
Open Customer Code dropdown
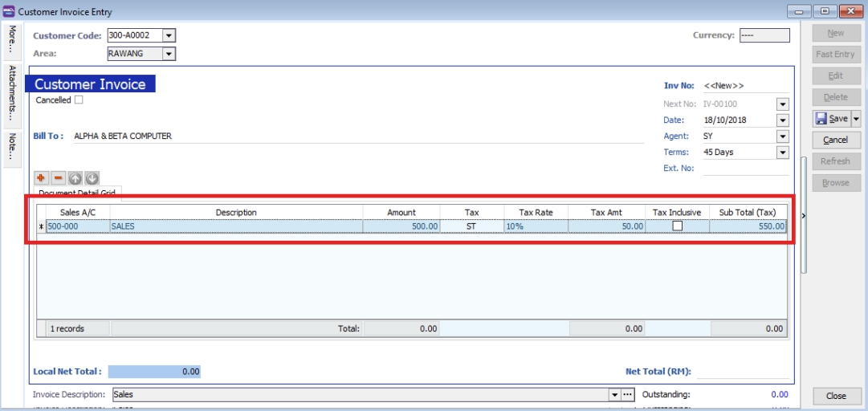click(169, 35)
